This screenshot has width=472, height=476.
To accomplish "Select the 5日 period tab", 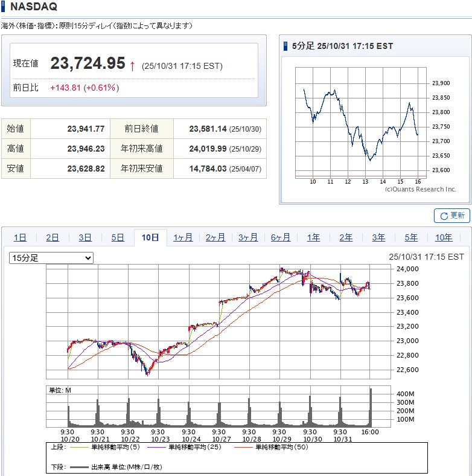I will 118,237.
